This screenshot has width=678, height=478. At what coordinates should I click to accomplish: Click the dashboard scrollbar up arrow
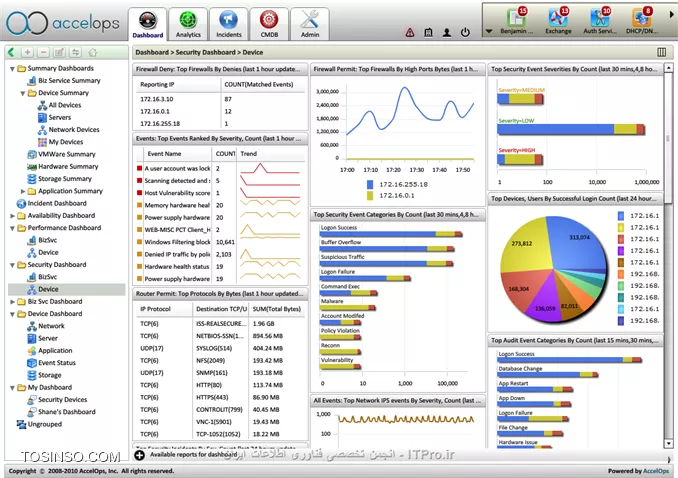click(x=668, y=68)
